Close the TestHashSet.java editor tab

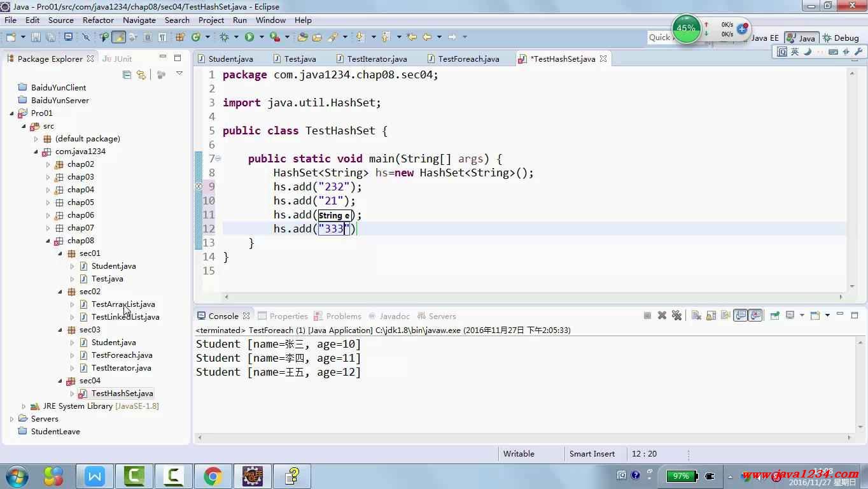pyautogui.click(x=603, y=59)
